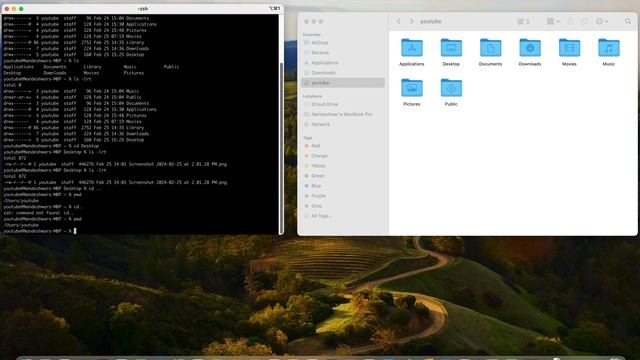Viewport: 640px width, 360px height.
Task: Go back in the Finder window
Action: pyautogui.click(x=398, y=21)
